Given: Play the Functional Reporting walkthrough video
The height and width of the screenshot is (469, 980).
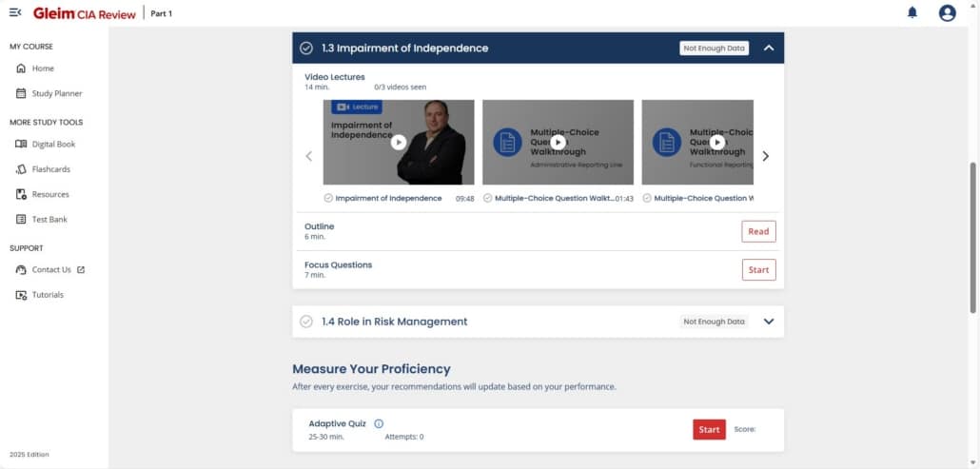Looking at the screenshot, I should pyautogui.click(x=716, y=143).
